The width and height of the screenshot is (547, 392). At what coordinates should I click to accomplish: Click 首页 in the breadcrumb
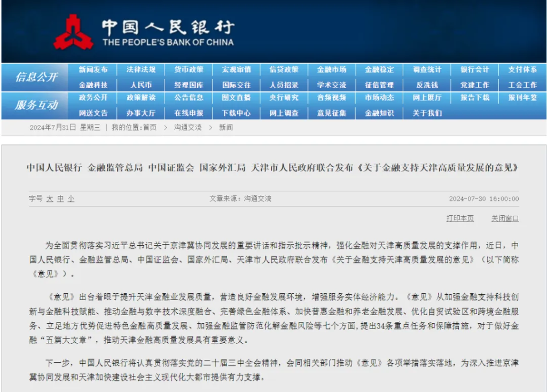pyautogui.click(x=150, y=127)
